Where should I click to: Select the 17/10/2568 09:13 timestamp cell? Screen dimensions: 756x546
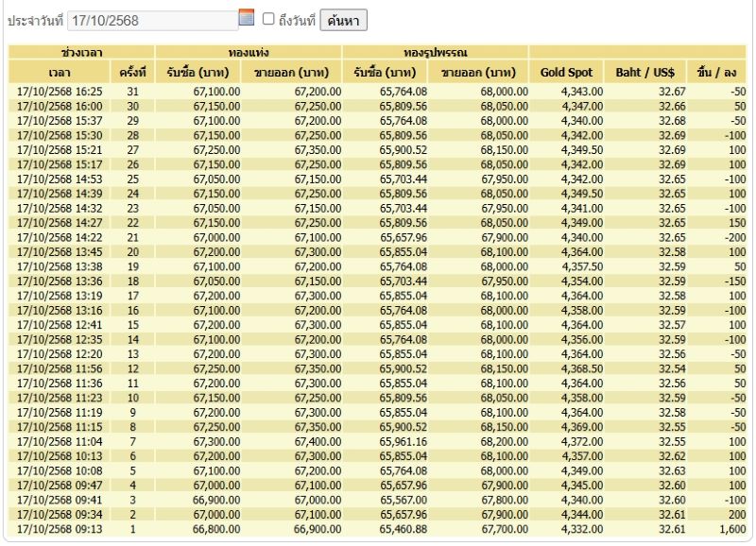[60, 529]
